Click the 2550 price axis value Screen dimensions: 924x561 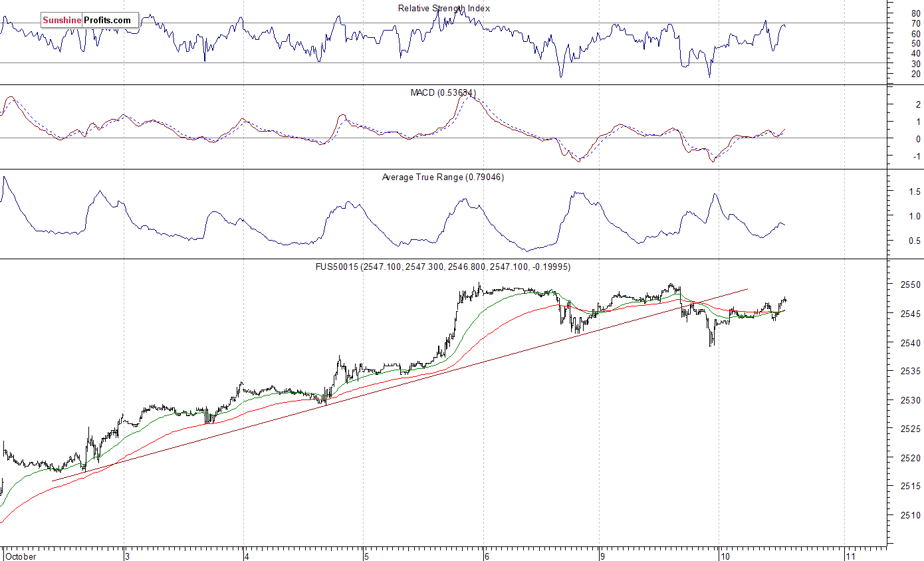click(x=911, y=284)
